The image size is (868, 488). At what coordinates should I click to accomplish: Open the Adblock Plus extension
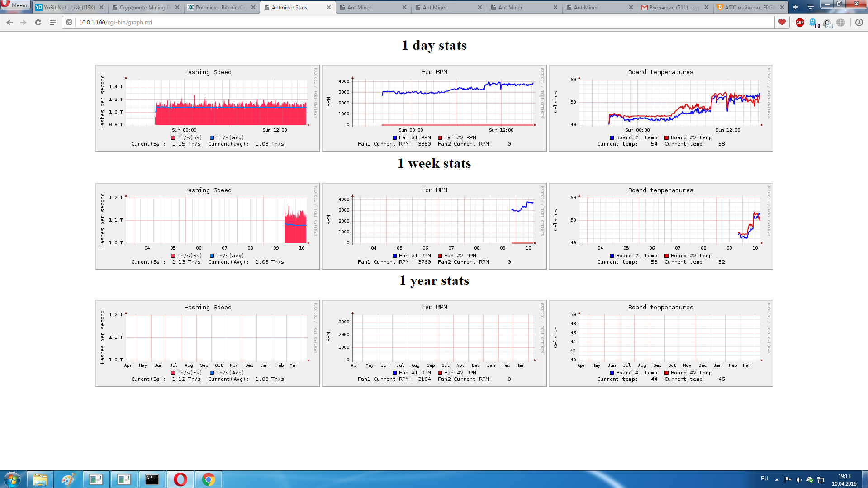click(x=799, y=22)
